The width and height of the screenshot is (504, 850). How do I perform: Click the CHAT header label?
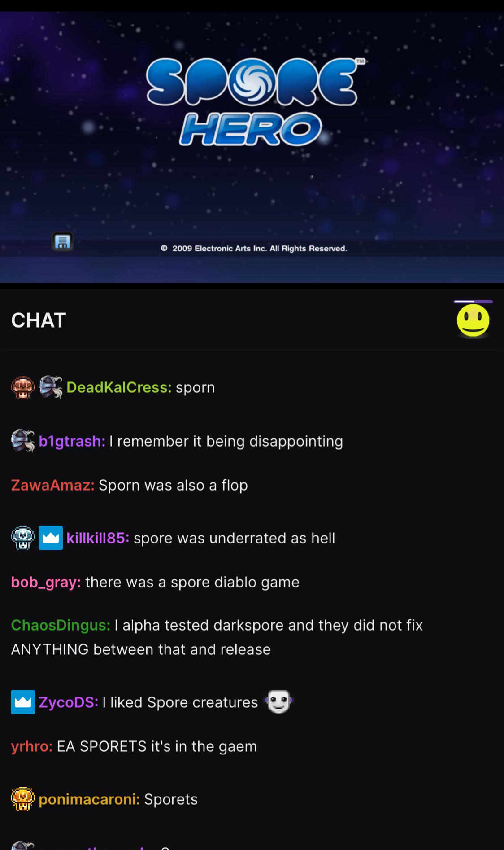coord(39,320)
